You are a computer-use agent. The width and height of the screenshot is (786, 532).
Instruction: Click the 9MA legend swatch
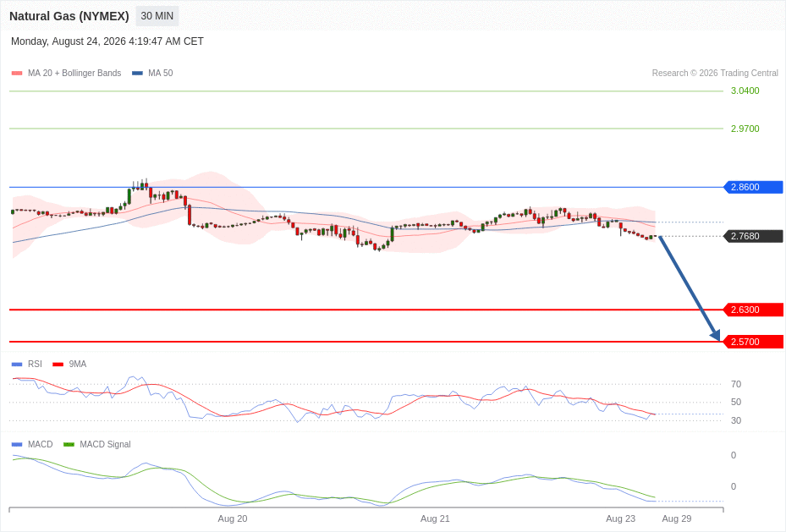pos(58,365)
